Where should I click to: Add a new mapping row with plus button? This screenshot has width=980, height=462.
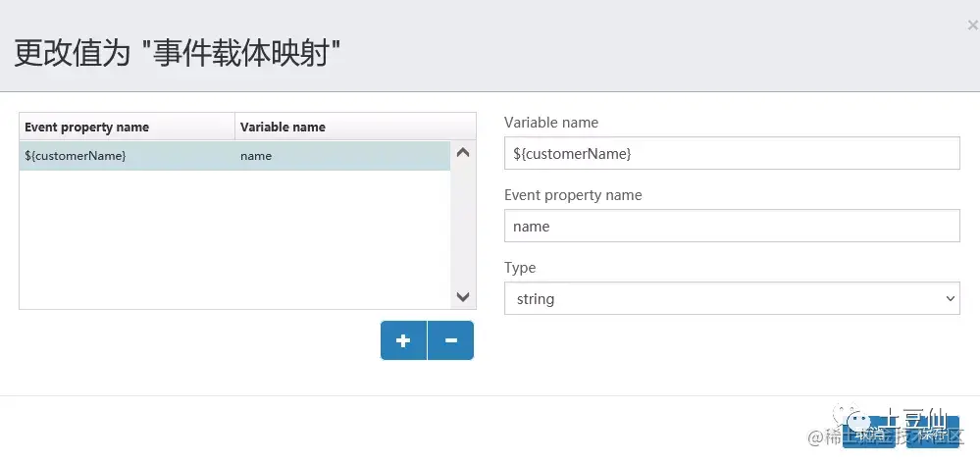click(404, 340)
